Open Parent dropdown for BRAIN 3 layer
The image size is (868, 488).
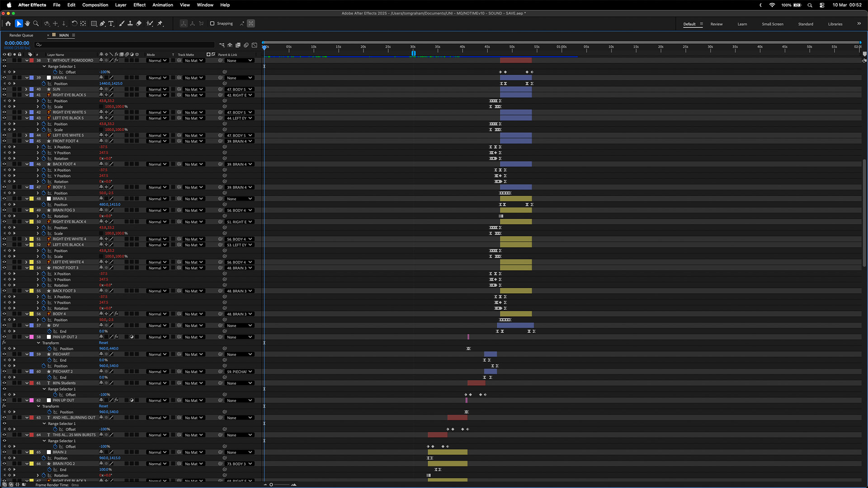239,199
